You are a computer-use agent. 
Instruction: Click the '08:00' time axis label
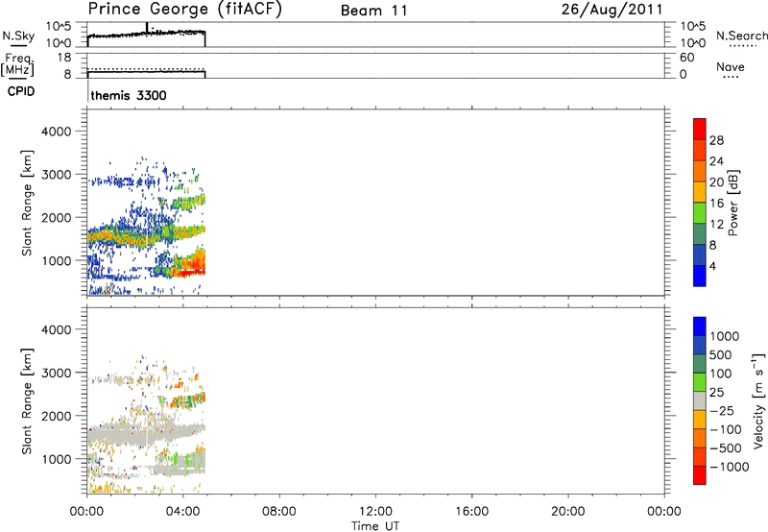(x=279, y=512)
